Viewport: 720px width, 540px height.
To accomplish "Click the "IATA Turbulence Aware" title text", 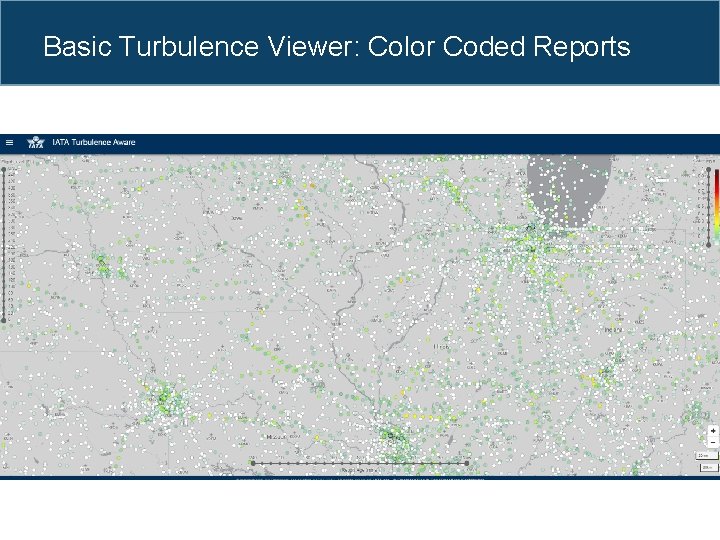I will 94,142.
